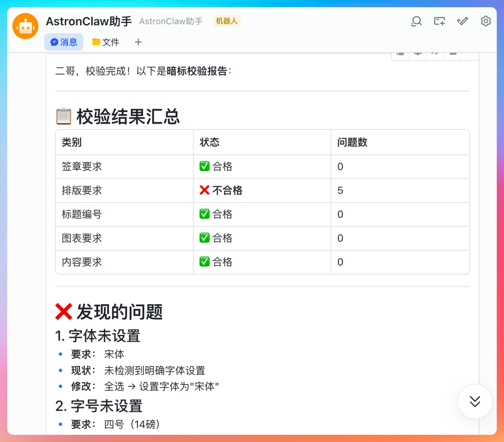Image resolution: width=504 pixels, height=442 pixels.
Task: Click the 问题数 column header
Action: click(x=352, y=142)
